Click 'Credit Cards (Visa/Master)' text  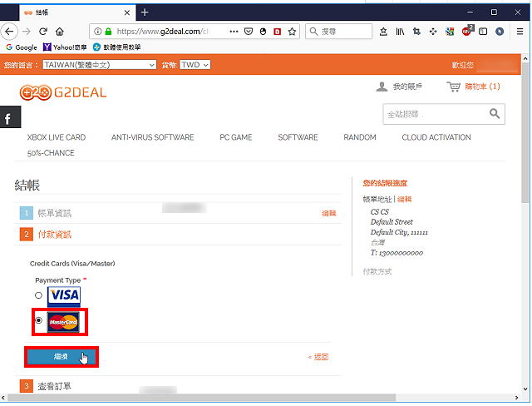click(x=72, y=264)
